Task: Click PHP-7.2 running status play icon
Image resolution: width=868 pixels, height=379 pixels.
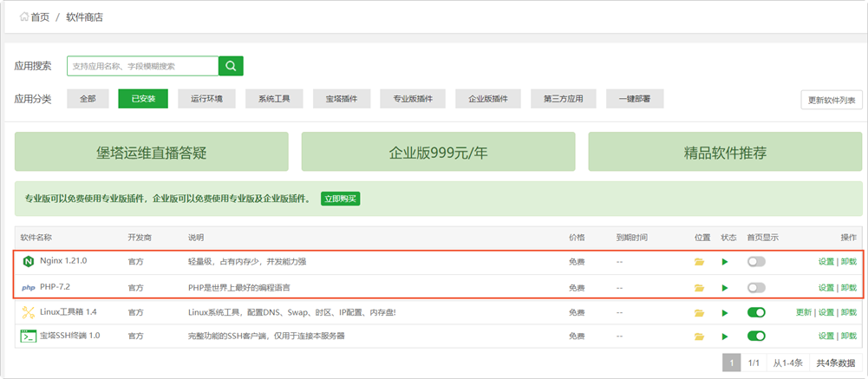Action: (725, 288)
